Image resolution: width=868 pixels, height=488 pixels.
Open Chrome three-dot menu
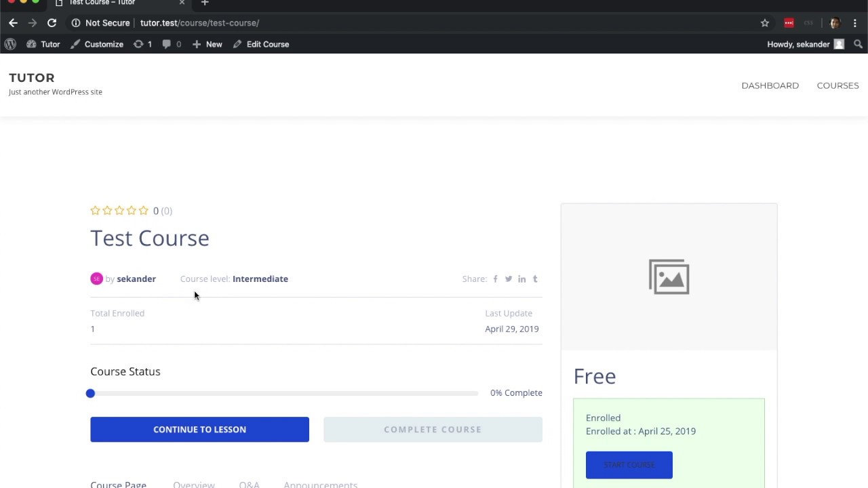click(x=855, y=23)
